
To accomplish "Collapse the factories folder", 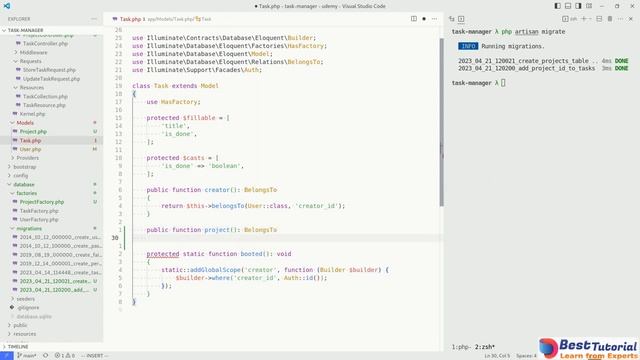I will (x=27, y=193).
